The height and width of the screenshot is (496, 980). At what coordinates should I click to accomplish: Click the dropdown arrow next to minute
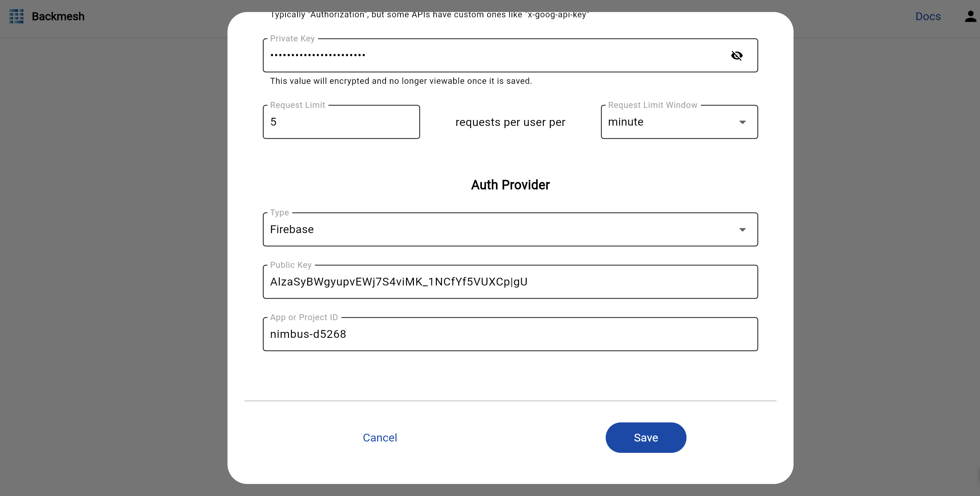743,122
